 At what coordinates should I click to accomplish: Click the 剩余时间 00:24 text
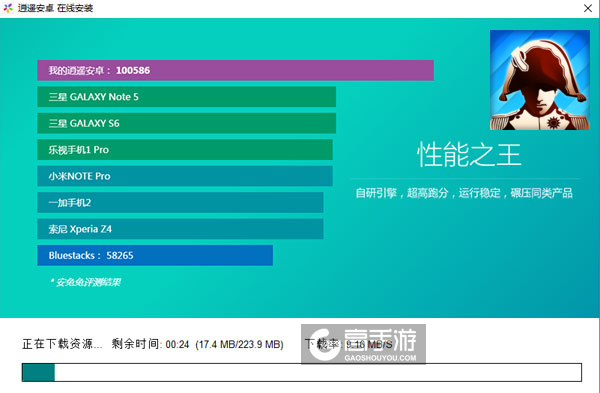pyautogui.click(x=150, y=344)
